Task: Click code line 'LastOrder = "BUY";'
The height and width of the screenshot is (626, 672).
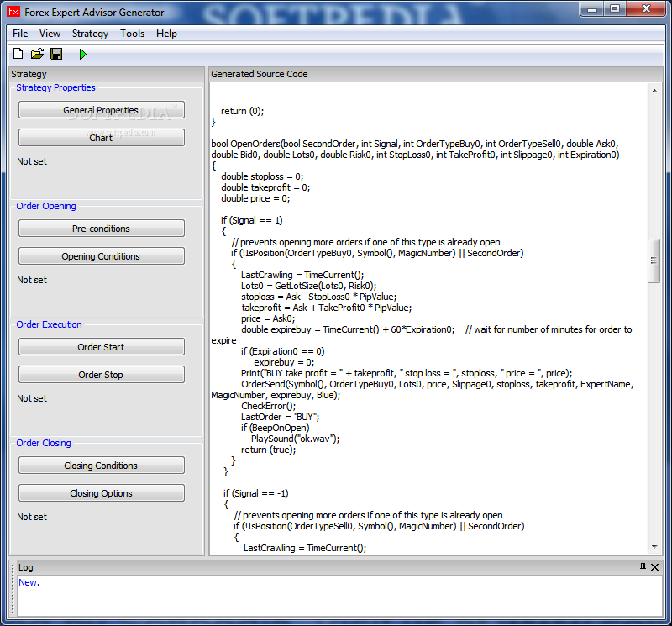Action: click(280, 417)
